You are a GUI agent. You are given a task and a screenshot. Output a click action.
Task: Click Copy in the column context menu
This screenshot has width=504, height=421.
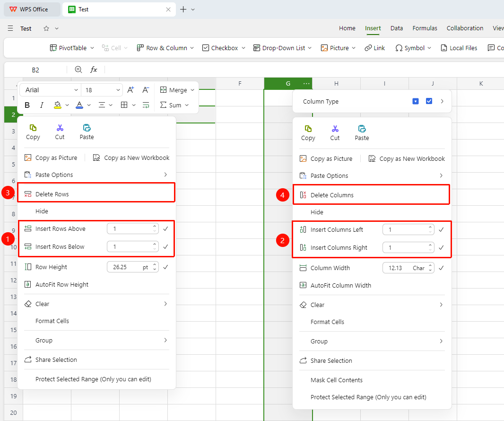[308, 133]
